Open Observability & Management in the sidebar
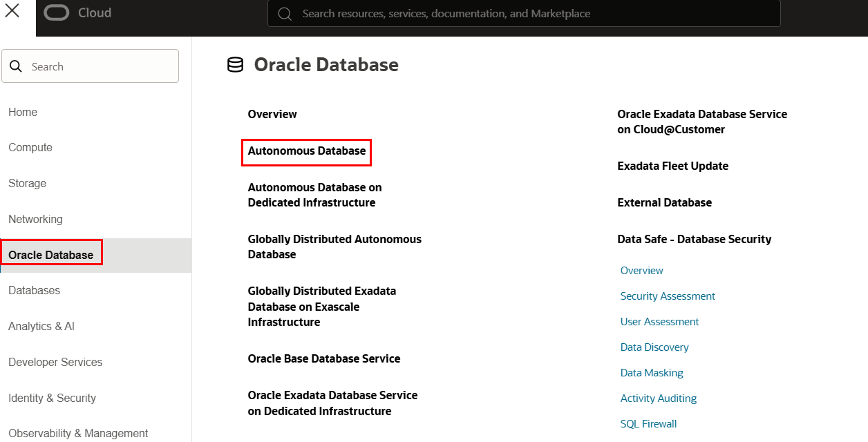This screenshot has width=868, height=442. pyautogui.click(x=78, y=433)
